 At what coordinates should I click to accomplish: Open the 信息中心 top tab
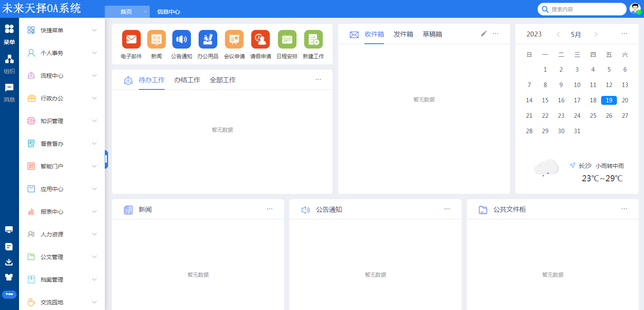[169, 12]
